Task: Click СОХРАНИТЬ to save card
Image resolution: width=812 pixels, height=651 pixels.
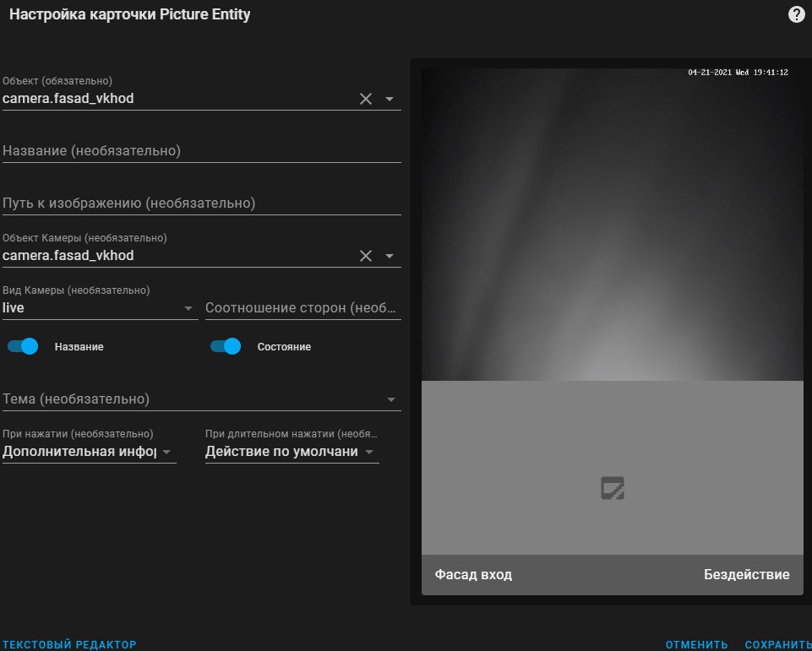Action: pos(778,644)
